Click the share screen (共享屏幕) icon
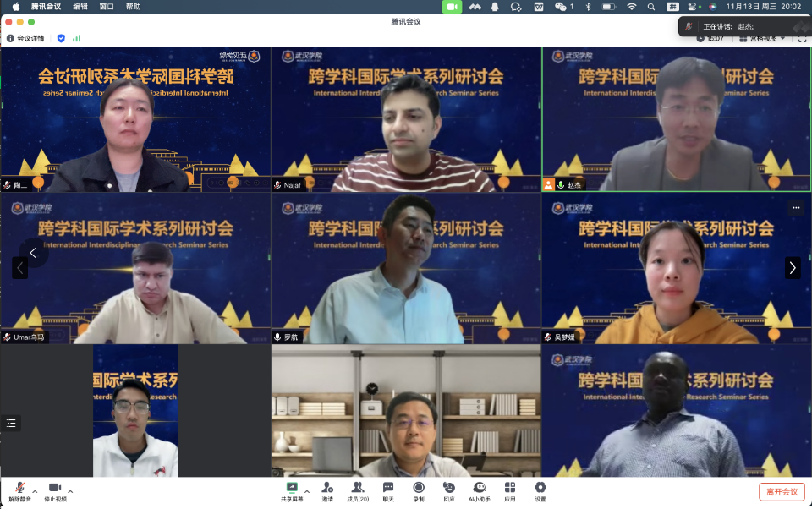The width and height of the screenshot is (812, 509). (292, 488)
